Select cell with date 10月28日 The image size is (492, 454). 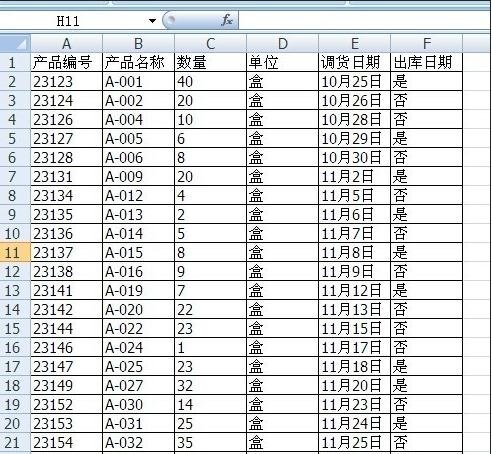pyautogui.click(x=355, y=119)
